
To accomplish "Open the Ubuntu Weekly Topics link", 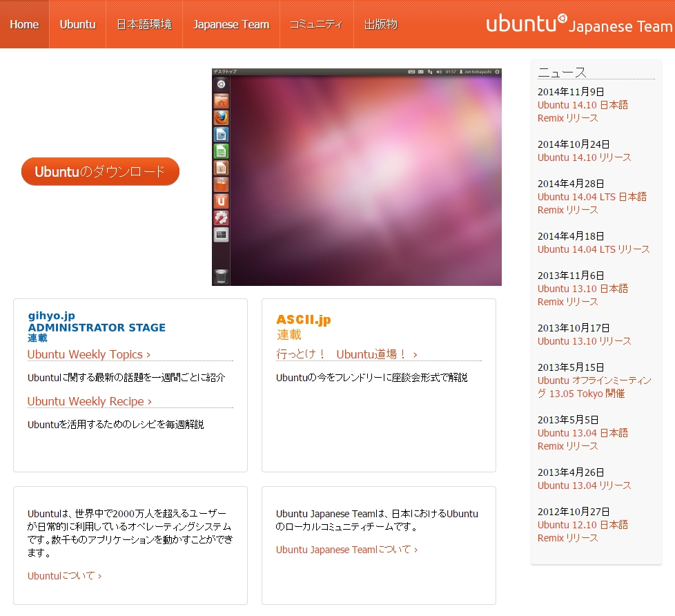I will click(88, 354).
